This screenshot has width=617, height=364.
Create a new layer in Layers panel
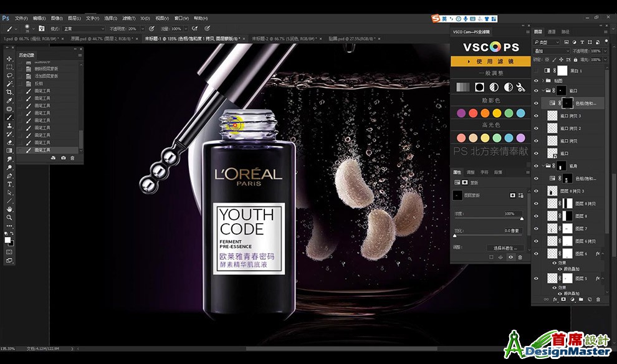click(x=590, y=299)
